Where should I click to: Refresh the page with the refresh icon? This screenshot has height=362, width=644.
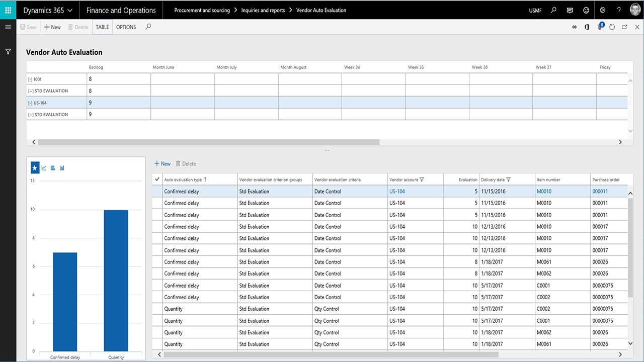click(612, 27)
